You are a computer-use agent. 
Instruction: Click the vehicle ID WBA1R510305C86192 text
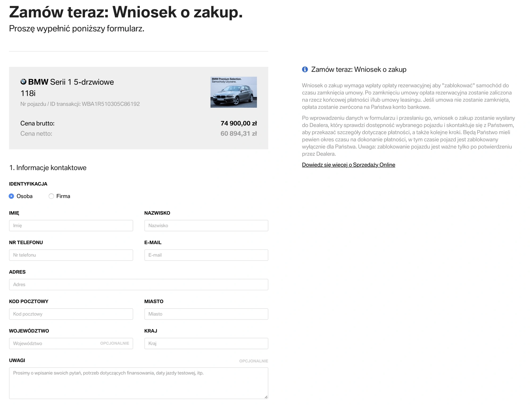[111, 104]
